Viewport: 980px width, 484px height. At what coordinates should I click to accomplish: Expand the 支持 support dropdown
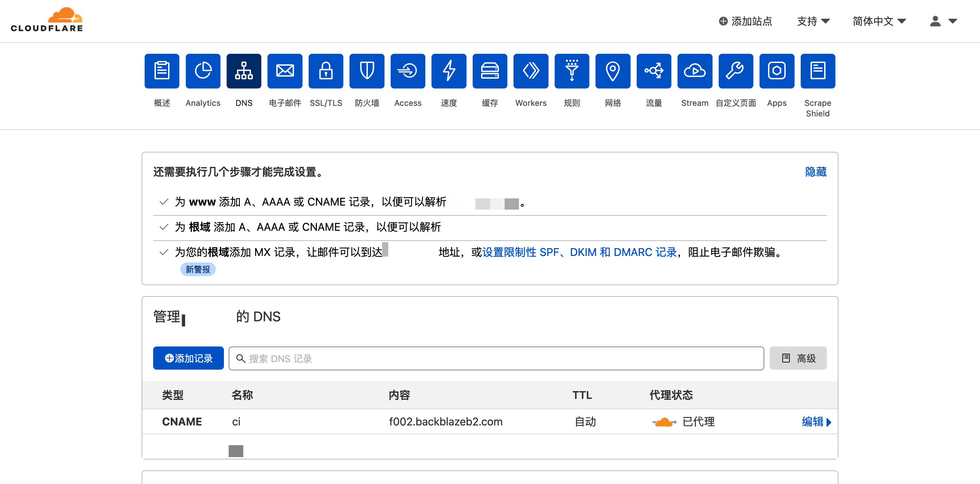point(813,21)
